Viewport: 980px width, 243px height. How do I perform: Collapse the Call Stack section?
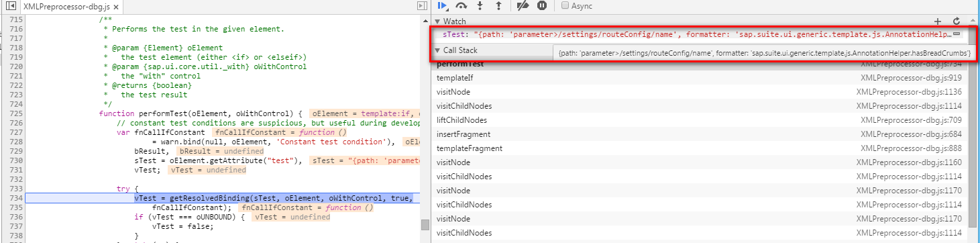437,50
